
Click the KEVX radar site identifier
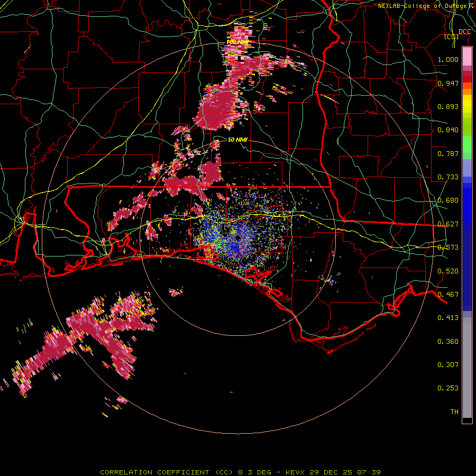pyautogui.click(x=296, y=472)
